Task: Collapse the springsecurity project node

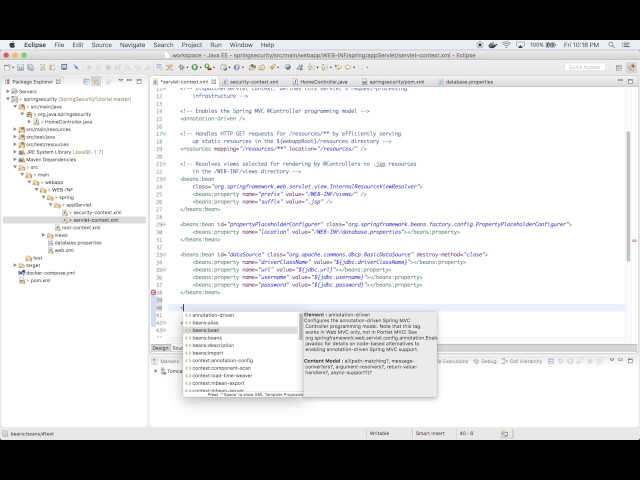Action: tap(8, 99)
